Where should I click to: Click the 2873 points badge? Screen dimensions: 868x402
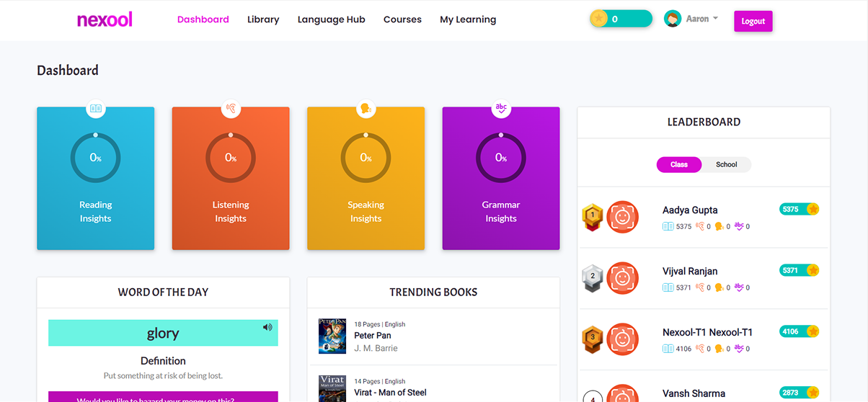(x=800, y=393)
